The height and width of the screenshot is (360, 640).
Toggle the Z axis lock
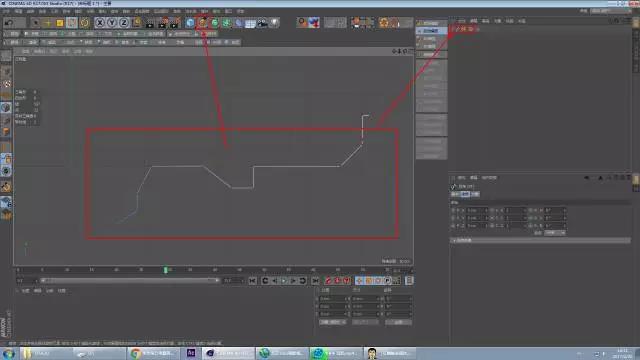[x=124, y=23]
